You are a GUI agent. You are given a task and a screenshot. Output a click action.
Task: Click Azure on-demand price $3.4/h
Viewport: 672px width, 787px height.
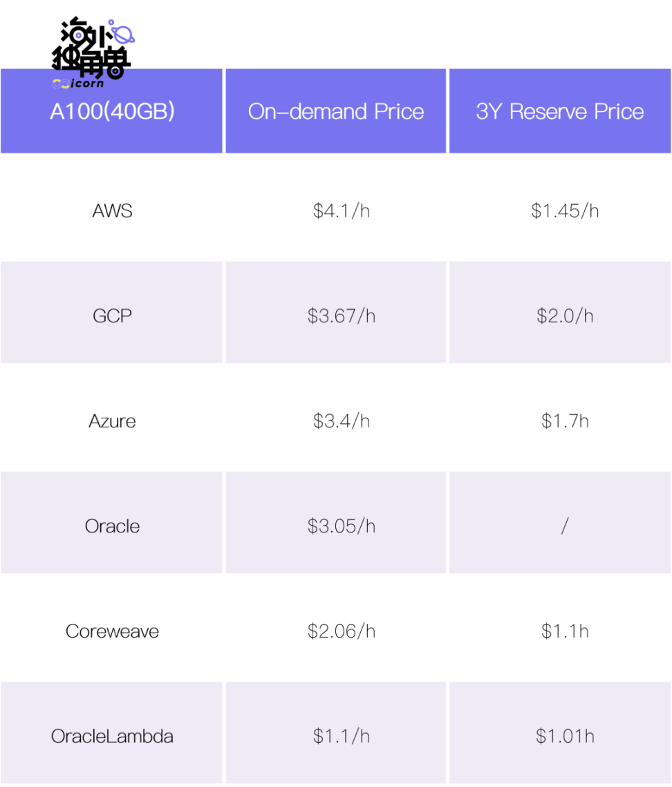(x=342, y=421)
